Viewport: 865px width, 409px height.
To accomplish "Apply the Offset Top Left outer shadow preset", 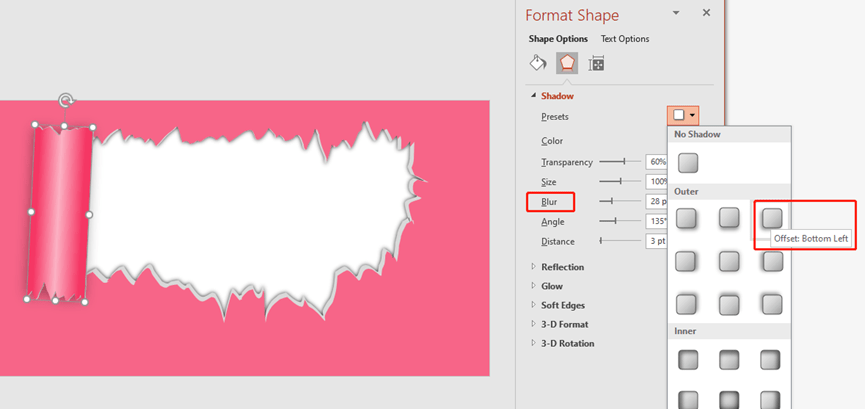I will click(x=772, y=304).
